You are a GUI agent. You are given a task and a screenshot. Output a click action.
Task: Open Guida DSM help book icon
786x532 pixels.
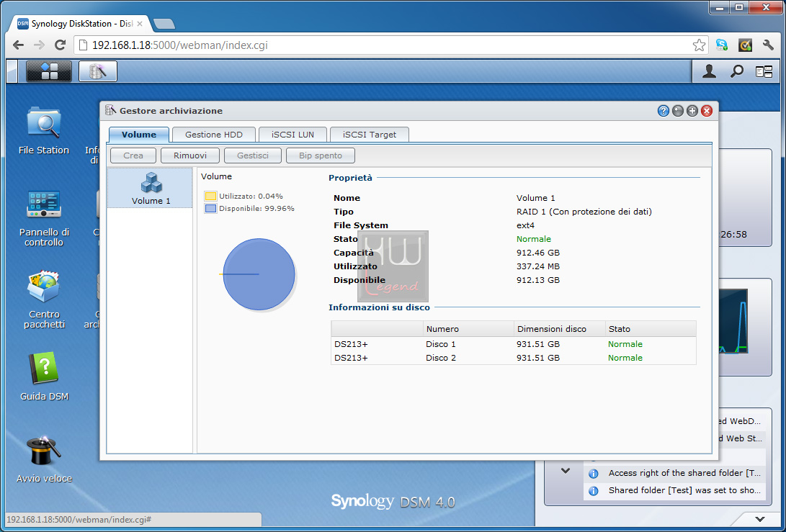[x=44, y=377]
